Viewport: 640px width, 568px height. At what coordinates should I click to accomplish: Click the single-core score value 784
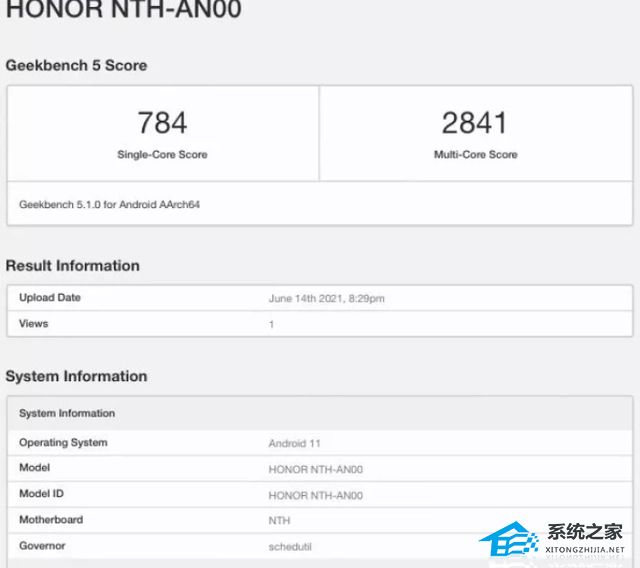(x=162, y=123)
